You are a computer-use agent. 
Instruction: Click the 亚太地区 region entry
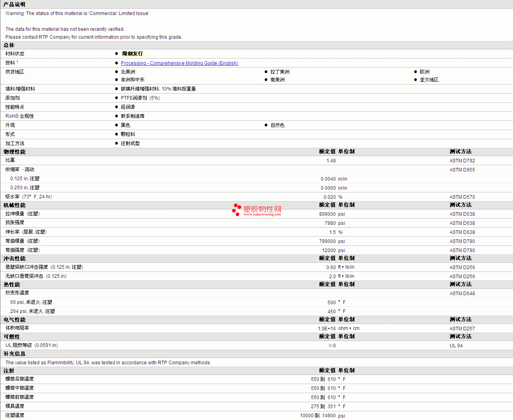(x=430, y=80)
